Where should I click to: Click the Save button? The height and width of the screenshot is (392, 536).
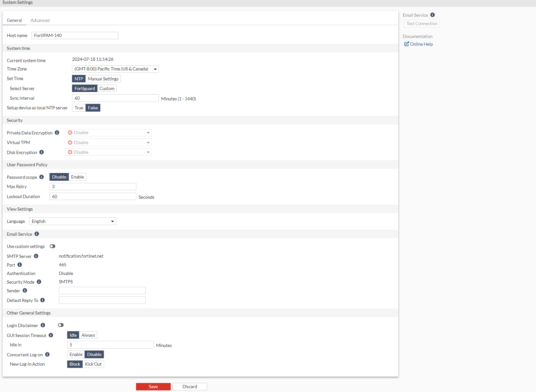[153, 386]
